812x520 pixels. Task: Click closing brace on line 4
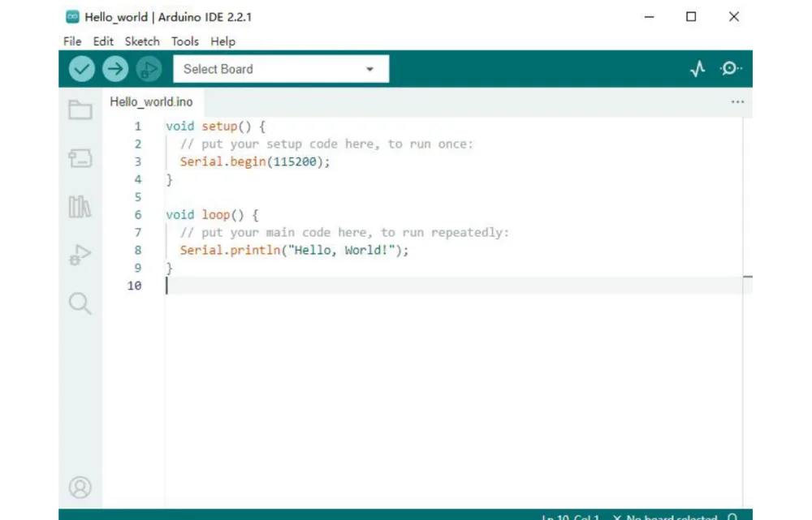pyautogui.click(x=170, y=179)
